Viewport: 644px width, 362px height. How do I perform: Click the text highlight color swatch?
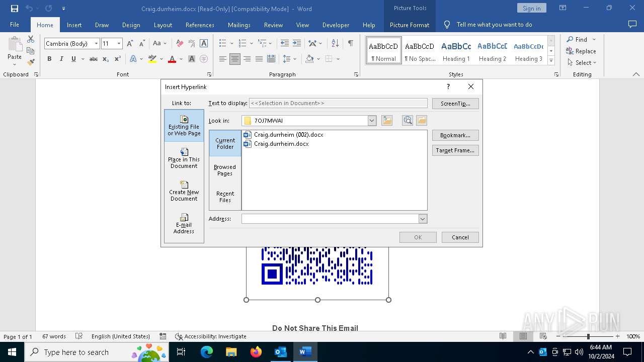(x=152, y=59)
